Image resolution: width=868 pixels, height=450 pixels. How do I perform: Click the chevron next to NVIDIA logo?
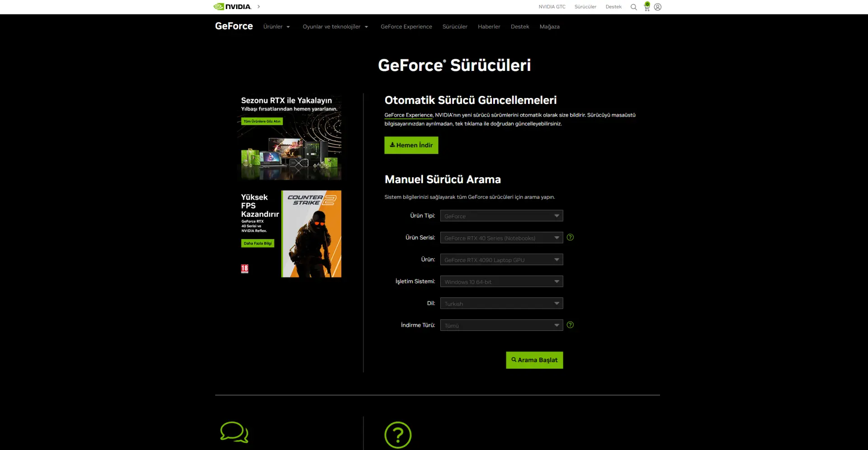tap(259, 7)
